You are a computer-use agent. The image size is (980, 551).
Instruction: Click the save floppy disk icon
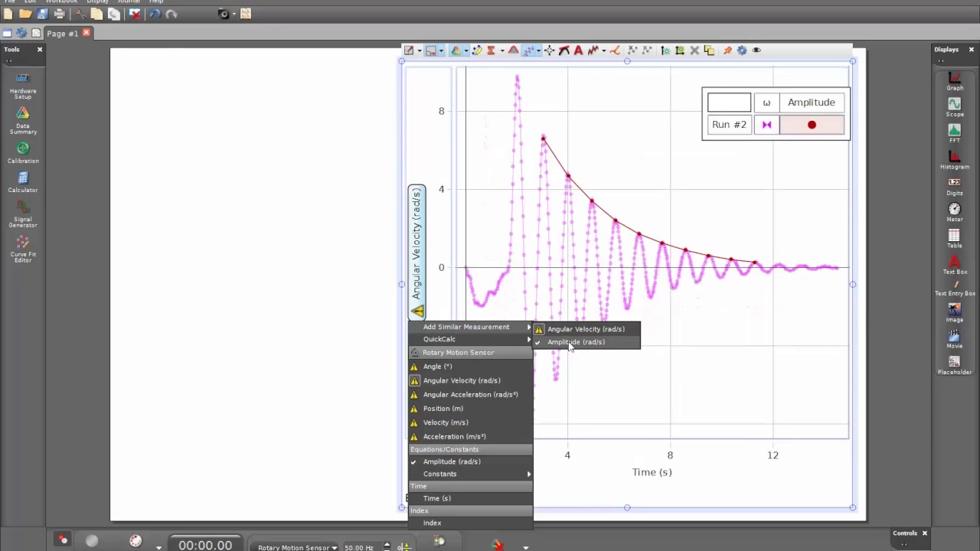[42, 14]
